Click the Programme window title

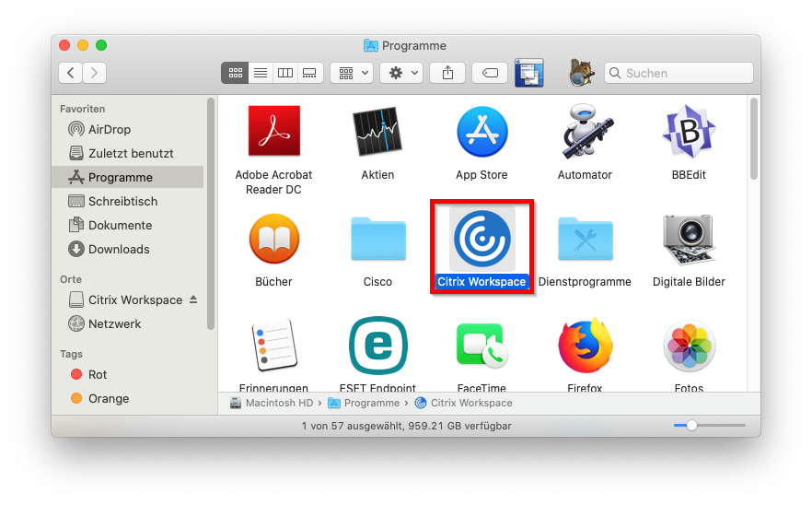[x=405, y=46]
